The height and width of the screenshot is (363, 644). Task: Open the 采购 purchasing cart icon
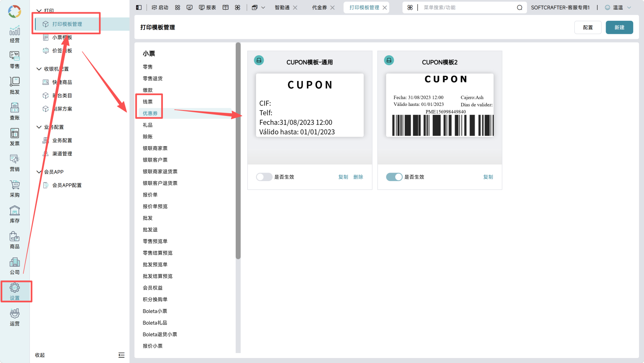[x=15, y=188]
